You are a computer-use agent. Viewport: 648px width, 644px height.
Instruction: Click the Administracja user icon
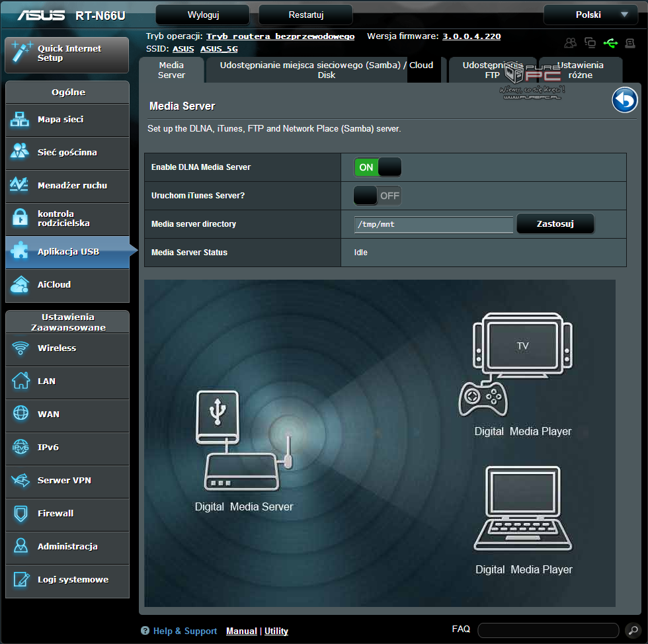point(20,545)
